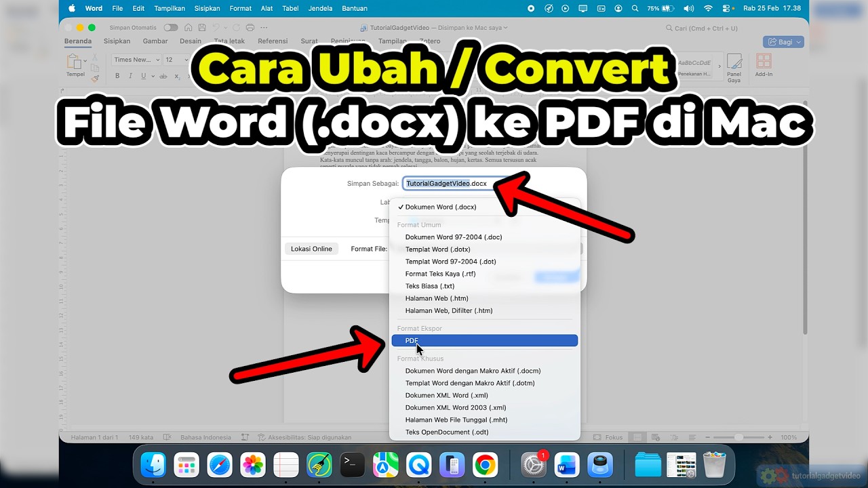
Task: Click Lokasi Online button
Action: click(311, 249)
